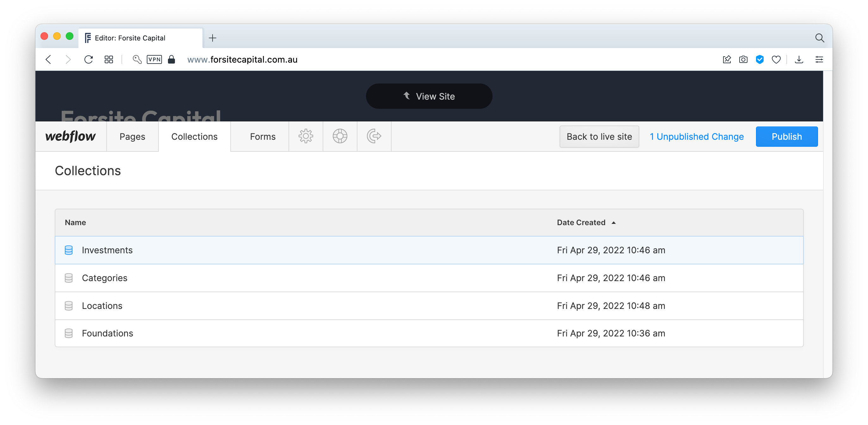Sort by Name column header
Image resolution: width=868 pixels, height=425 pixels.
click(75, 222)
